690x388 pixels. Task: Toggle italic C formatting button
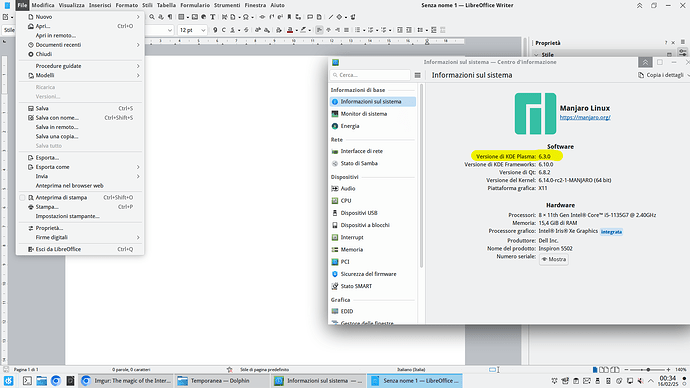tap(224, 30)
